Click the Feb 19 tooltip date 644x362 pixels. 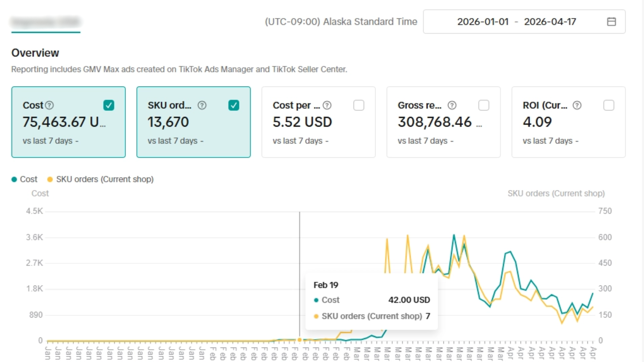pyautogui.click(x=326, y=285)
